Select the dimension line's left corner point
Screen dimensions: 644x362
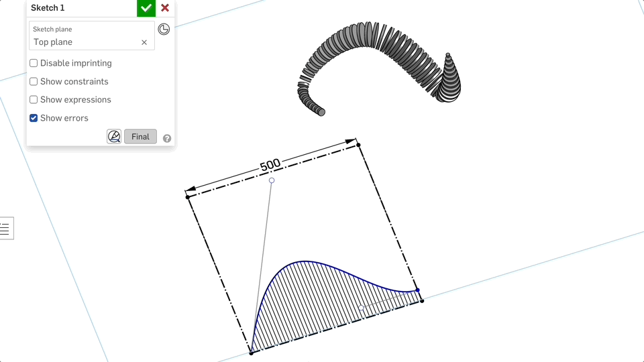point(188,197)
